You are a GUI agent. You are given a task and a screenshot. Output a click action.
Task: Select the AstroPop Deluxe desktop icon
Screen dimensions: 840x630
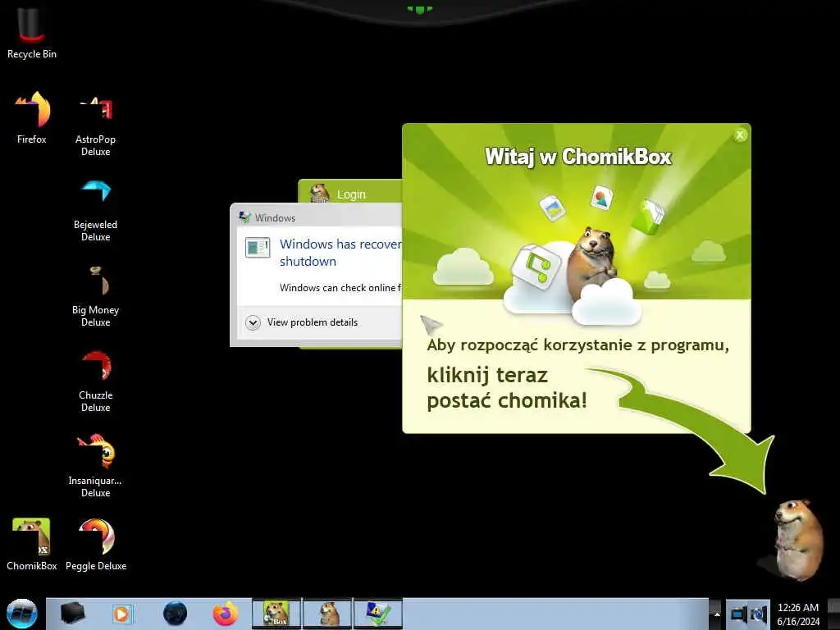pyautogui.click(x=95, y=126)
